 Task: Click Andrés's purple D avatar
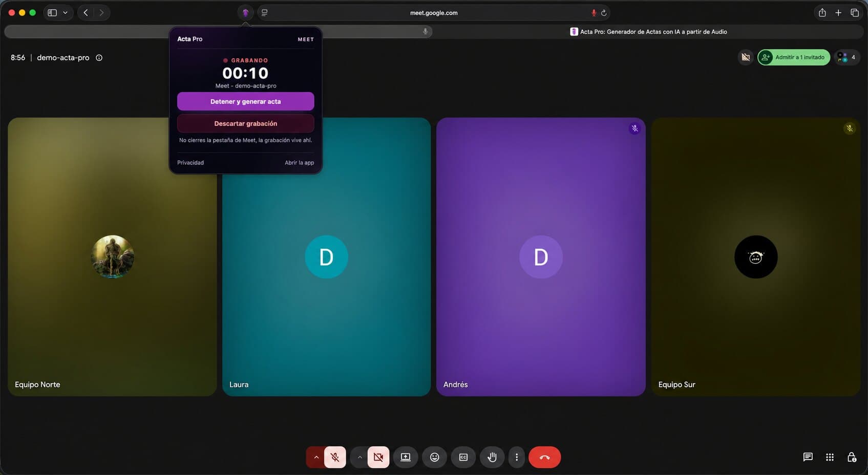(x=541, y=257)
